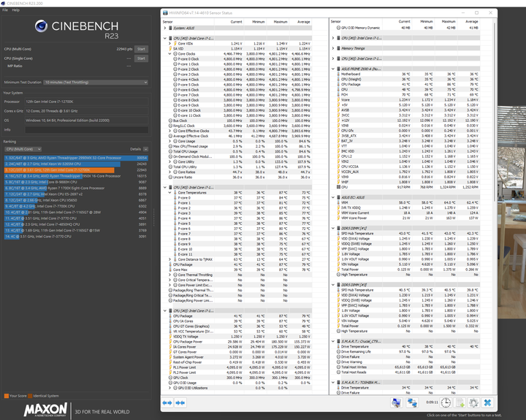The image size is (526, 420).
Task: Select the P-core 6 Clock row
Action: (x=237, y=90)
